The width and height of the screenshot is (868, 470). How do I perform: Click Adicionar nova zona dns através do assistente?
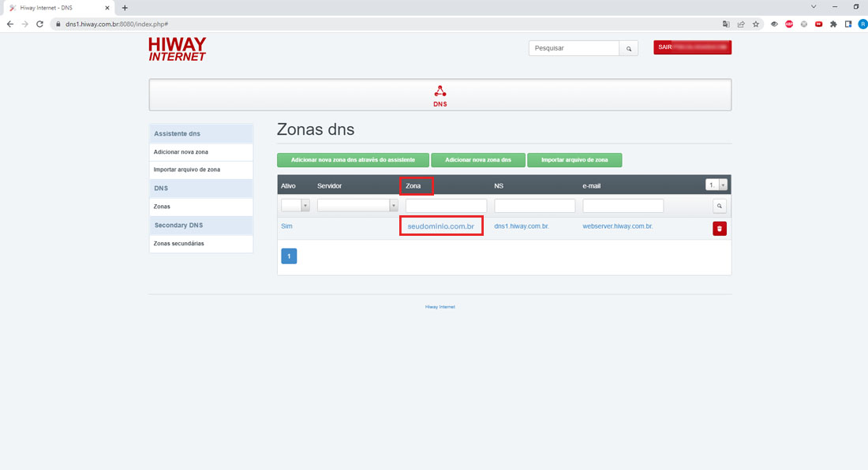coord(353,160)
